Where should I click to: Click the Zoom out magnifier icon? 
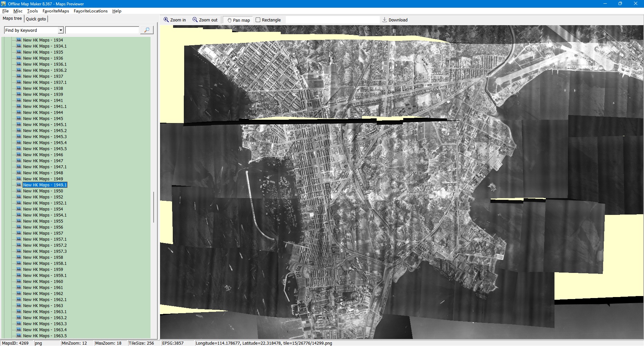[195, 20]
